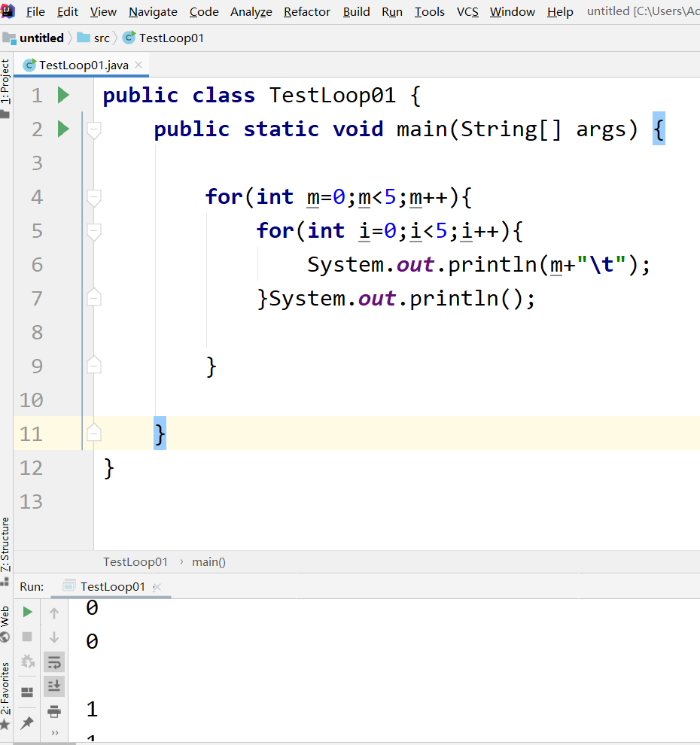Collapse the main method fold at line 2
The width and height of the screenshot is (700, 745).
93,129
